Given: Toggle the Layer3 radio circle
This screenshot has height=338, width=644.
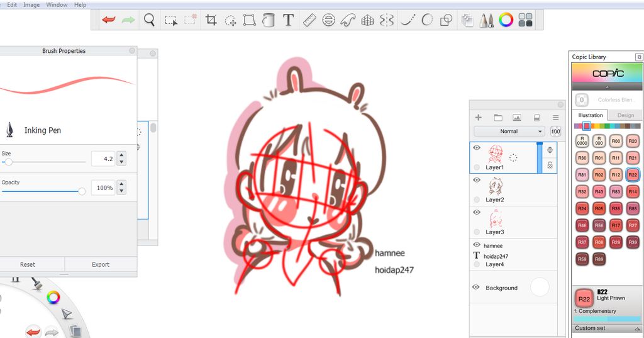Looking at the screenshot, I should coord(477,232).
